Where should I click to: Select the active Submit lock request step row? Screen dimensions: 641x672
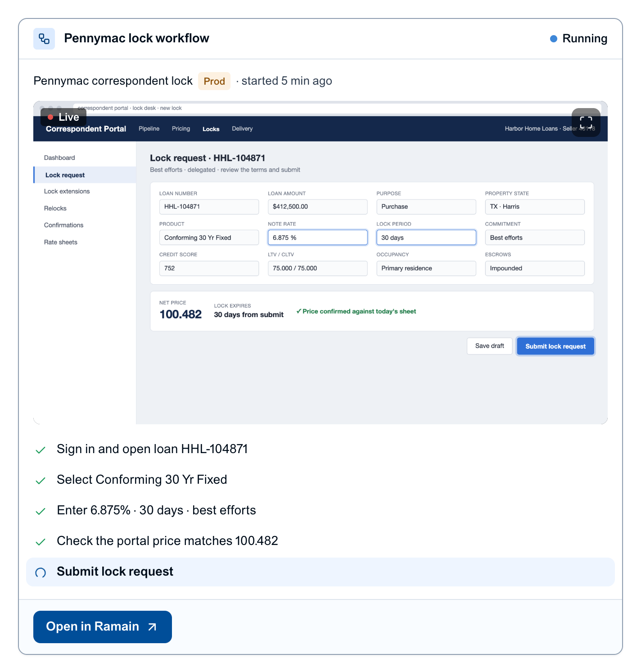(x=320, y=572)
